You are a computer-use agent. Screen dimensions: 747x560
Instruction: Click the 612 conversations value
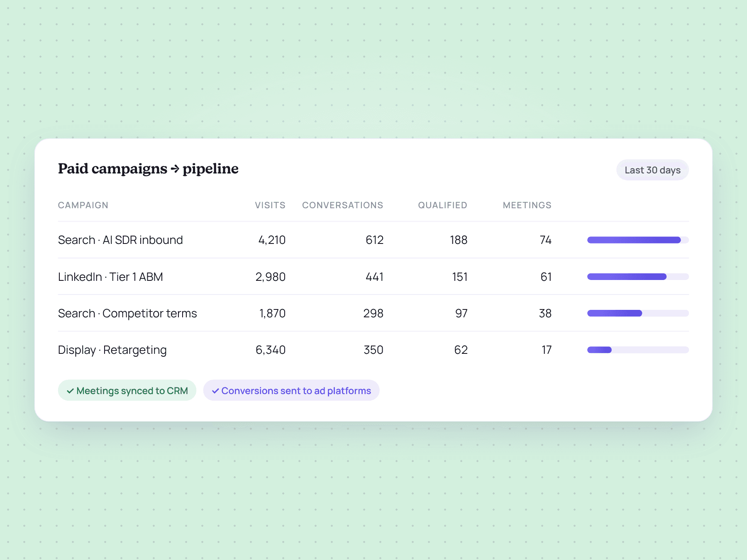tap(374, 240)
